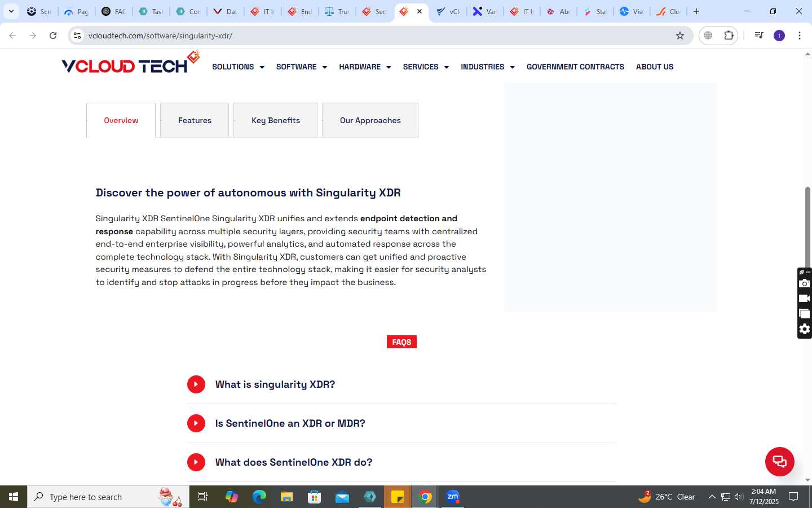This screenshot has width=812, height=508.
Task: Open the Chrome three-dot menu
Action: click(800, 36)
